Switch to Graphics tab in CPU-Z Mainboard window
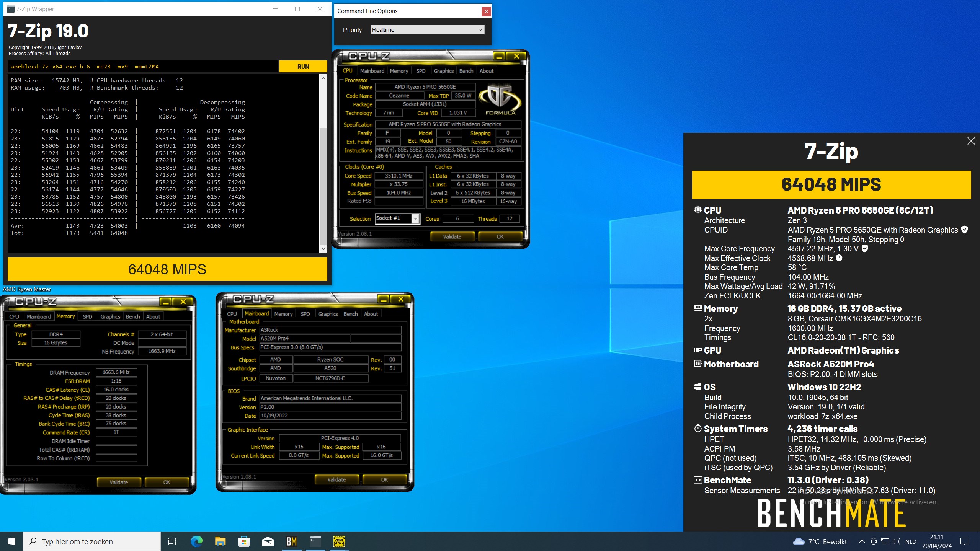 coord(328,314)
